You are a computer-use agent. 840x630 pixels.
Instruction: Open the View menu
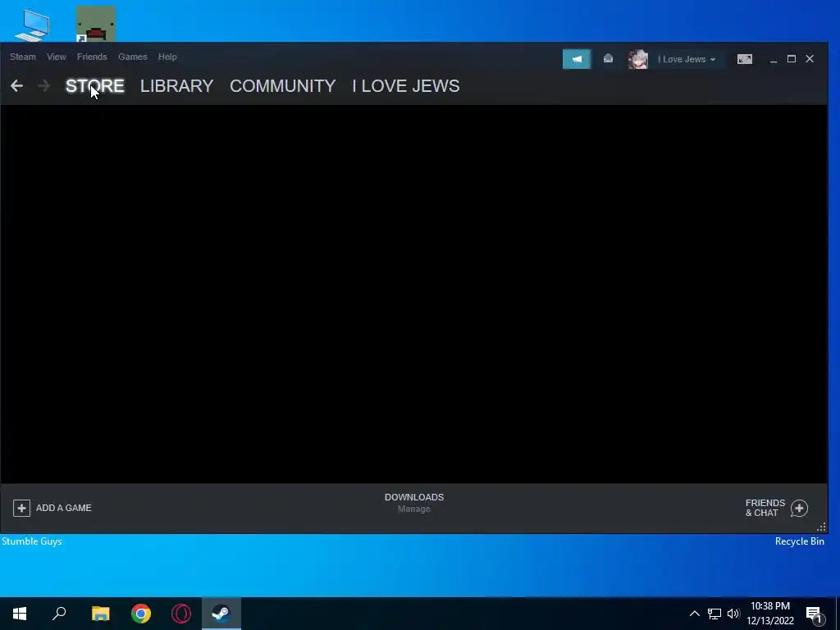[x=57, y=57]
